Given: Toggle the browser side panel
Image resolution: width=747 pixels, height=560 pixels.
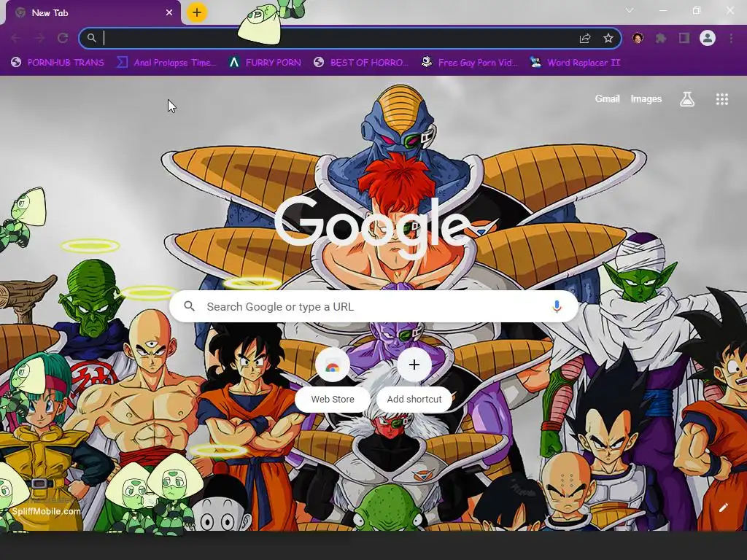Looking at the screenshot, I should pos(684,38).
